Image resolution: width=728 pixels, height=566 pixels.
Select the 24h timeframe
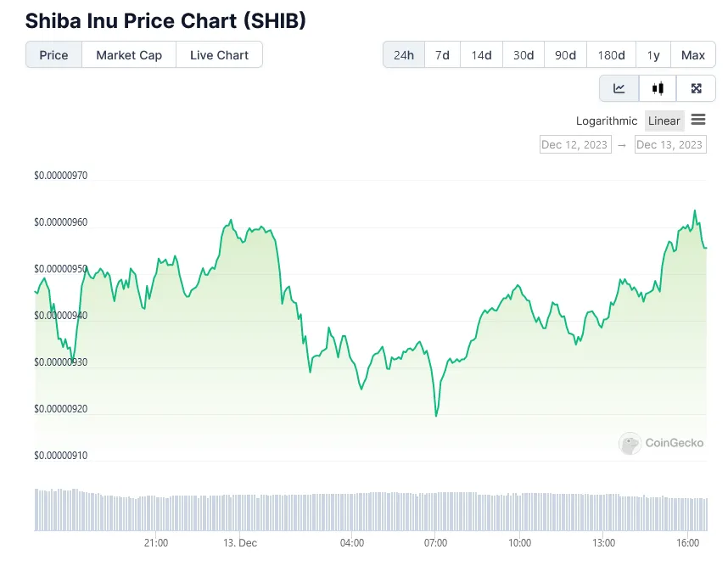coord(403,54)
